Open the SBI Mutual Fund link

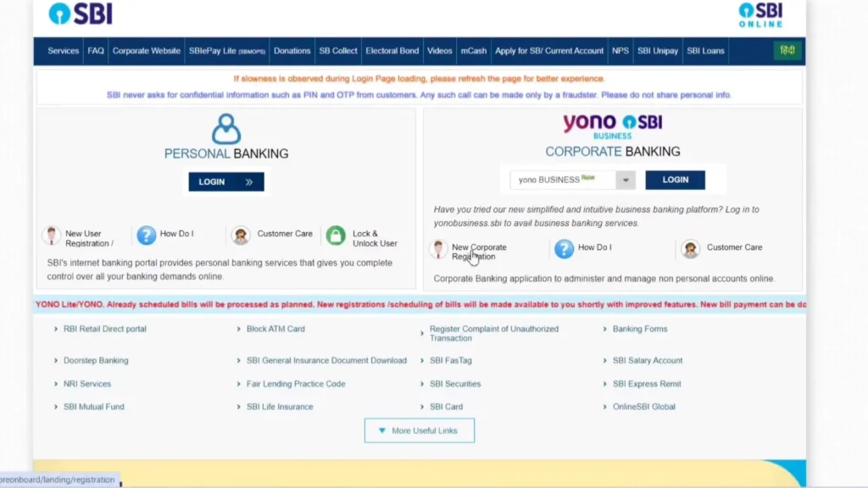point(93,407)
